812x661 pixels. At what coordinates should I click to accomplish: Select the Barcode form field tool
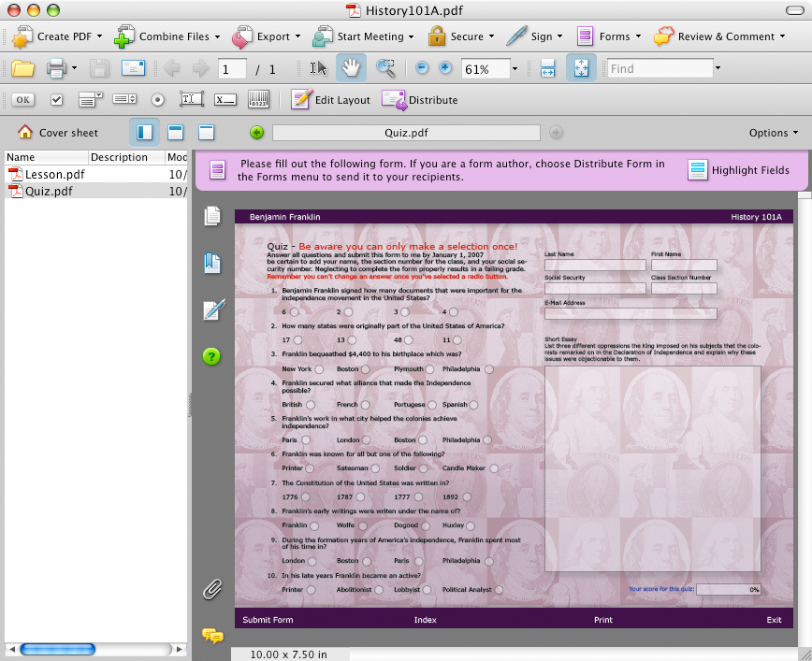click(259, 100)
